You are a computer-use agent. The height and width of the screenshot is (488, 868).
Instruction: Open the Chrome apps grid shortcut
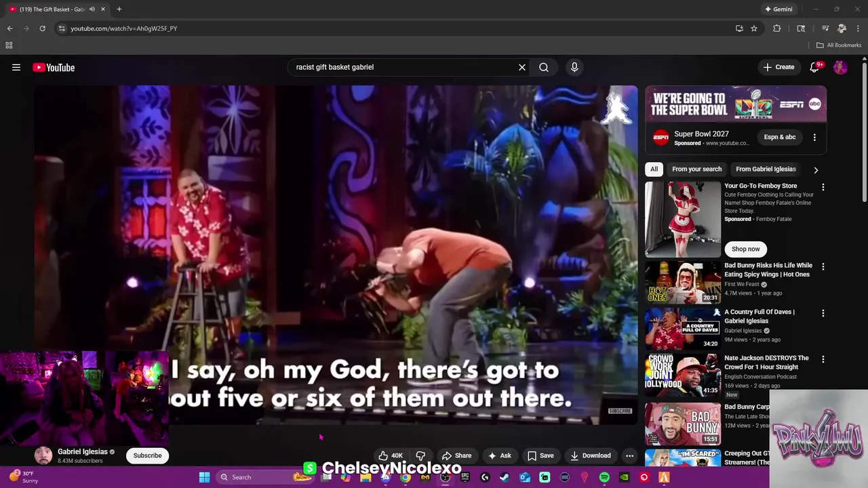click(x=9, y=45)
